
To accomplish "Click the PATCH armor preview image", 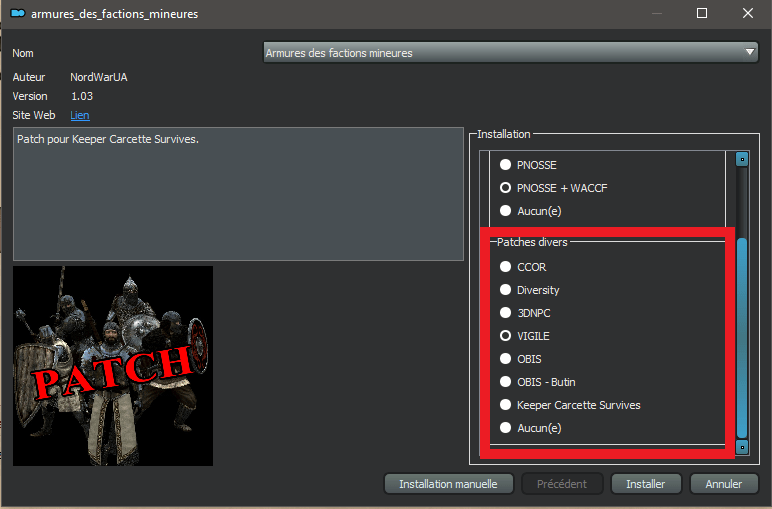I will 113,366.
